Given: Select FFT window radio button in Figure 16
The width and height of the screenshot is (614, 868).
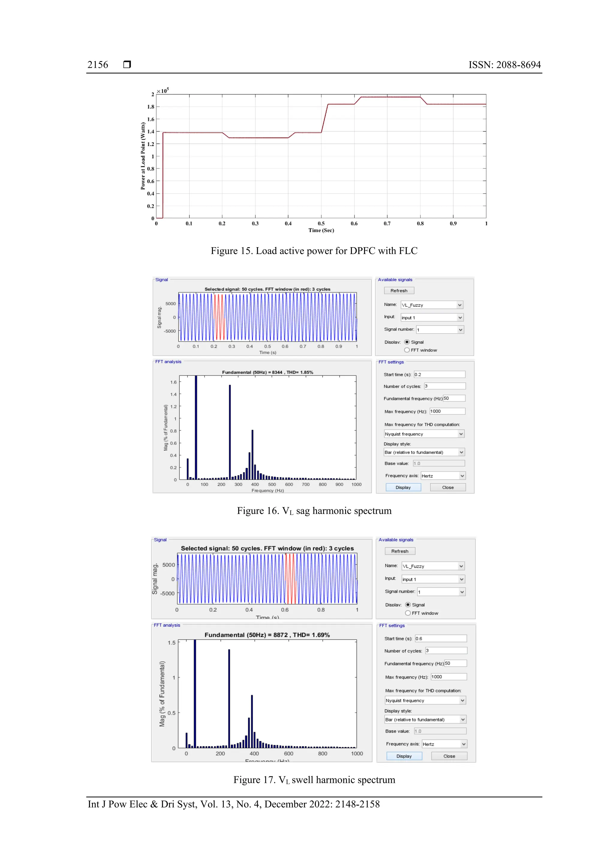Looking at the screenshot, I should tap(407, 350).
